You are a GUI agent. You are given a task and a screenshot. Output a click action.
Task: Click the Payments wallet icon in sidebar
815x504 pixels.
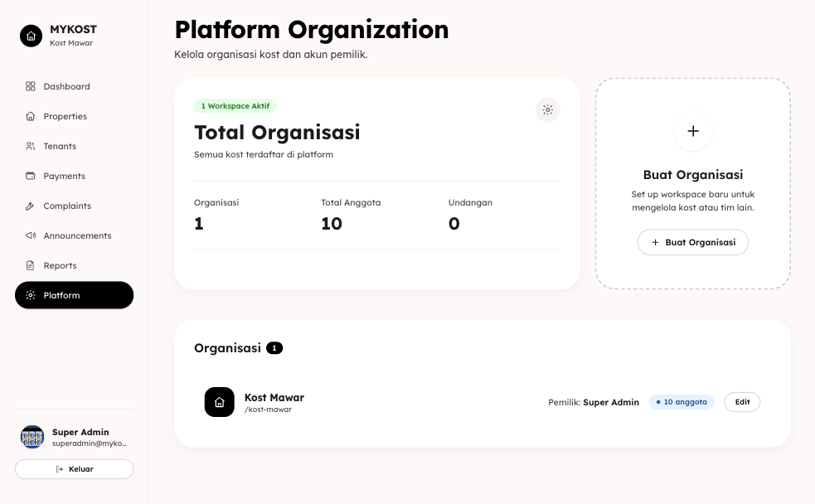pos(31,176)
